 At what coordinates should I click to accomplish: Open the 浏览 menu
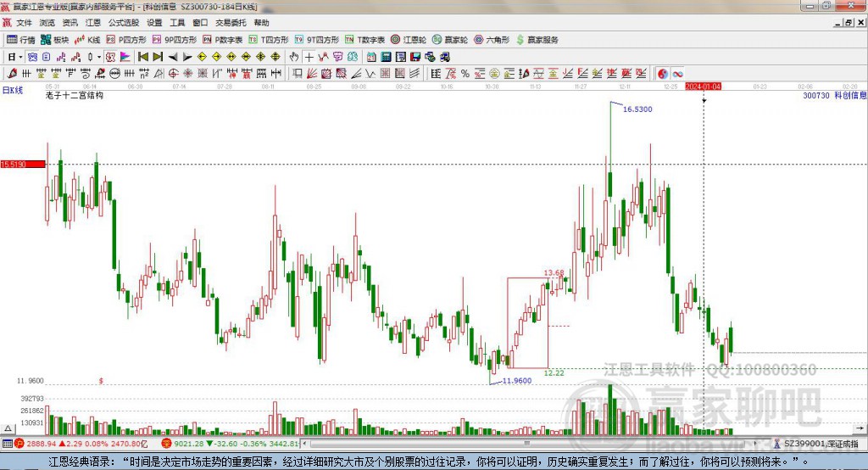[x=47, y=23]
